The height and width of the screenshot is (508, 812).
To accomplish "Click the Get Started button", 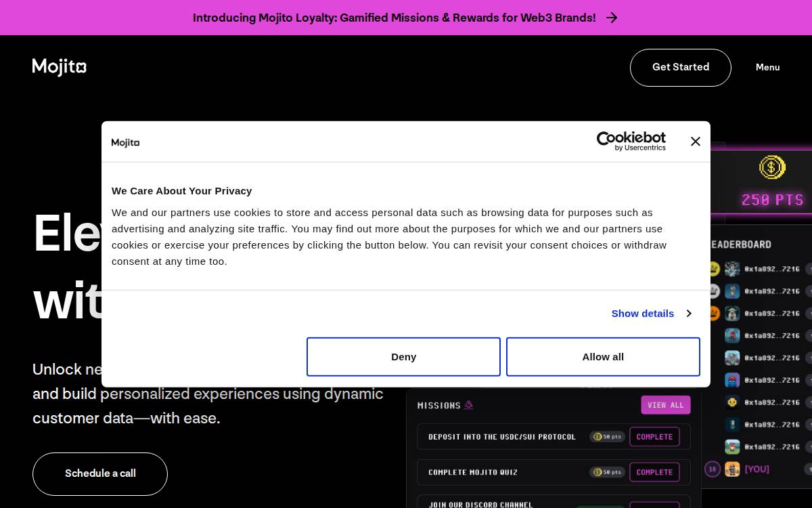I will (x=681, y=68).
